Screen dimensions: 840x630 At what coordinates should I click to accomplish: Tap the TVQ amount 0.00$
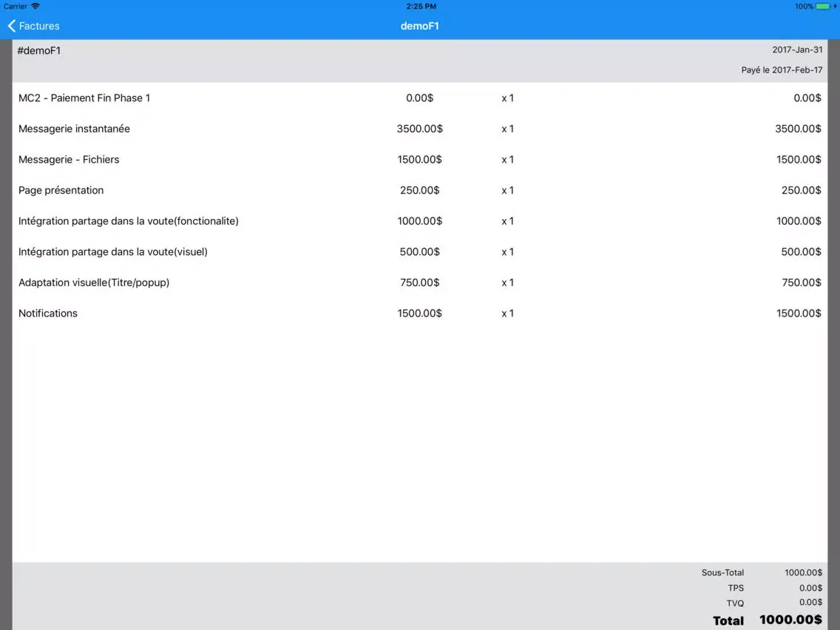[810, 602]
